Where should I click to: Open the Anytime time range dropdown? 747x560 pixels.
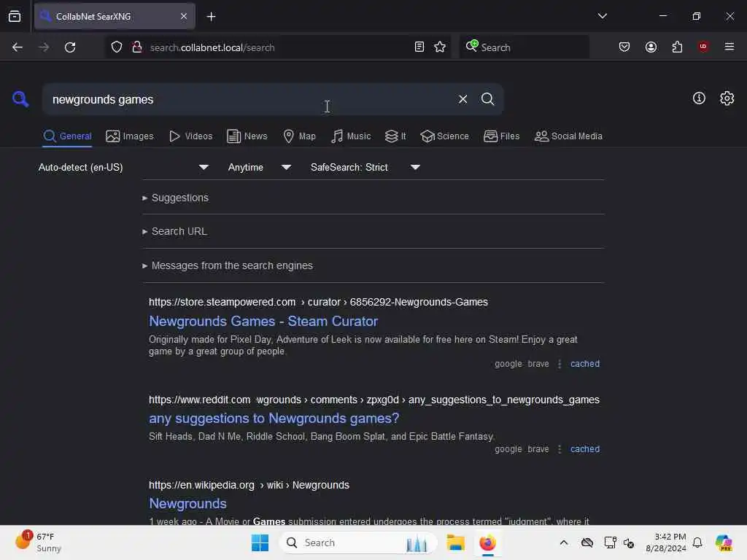260,167
